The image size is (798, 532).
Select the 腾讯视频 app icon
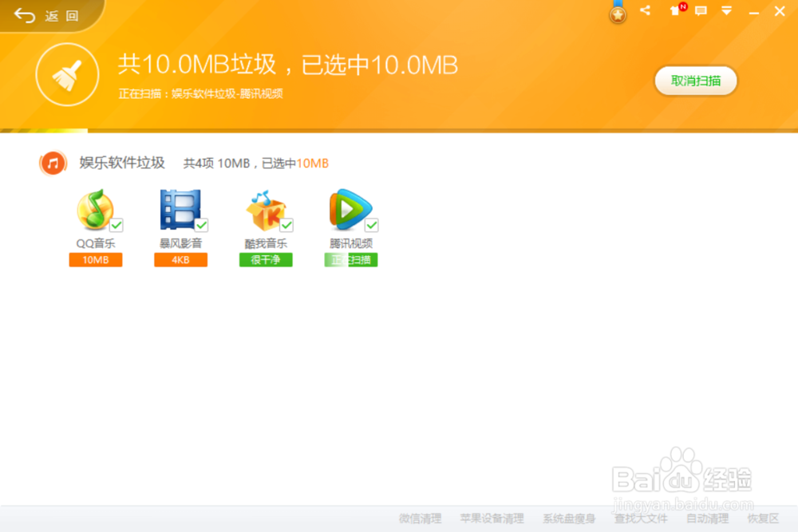[x=350, y=209]
